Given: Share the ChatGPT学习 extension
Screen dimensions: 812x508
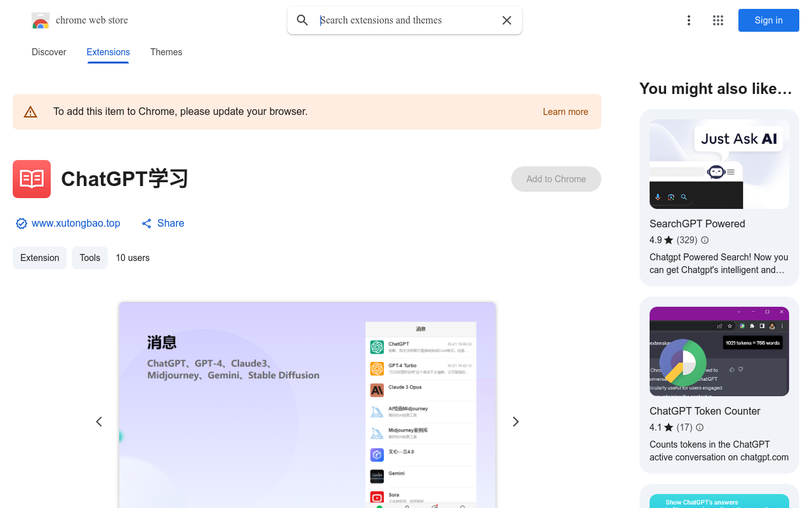Looking at the screenshot, I should tap(162, 223).
